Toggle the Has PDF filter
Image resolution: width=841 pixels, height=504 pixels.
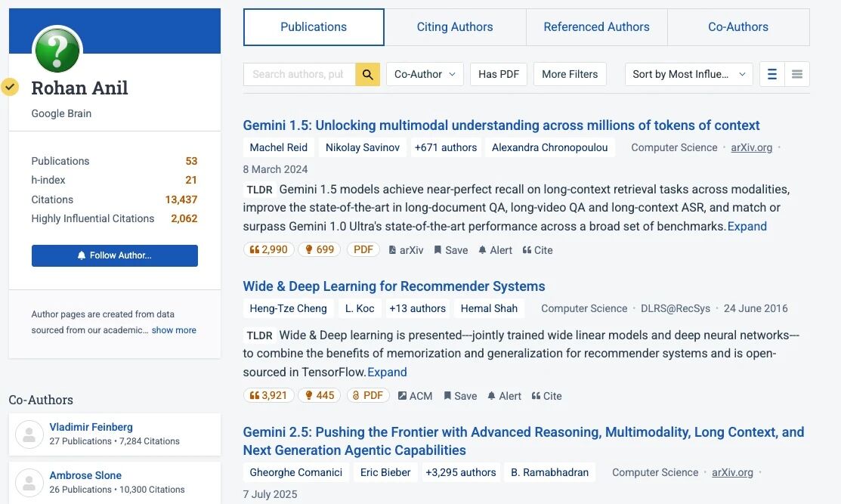[499, 74]
